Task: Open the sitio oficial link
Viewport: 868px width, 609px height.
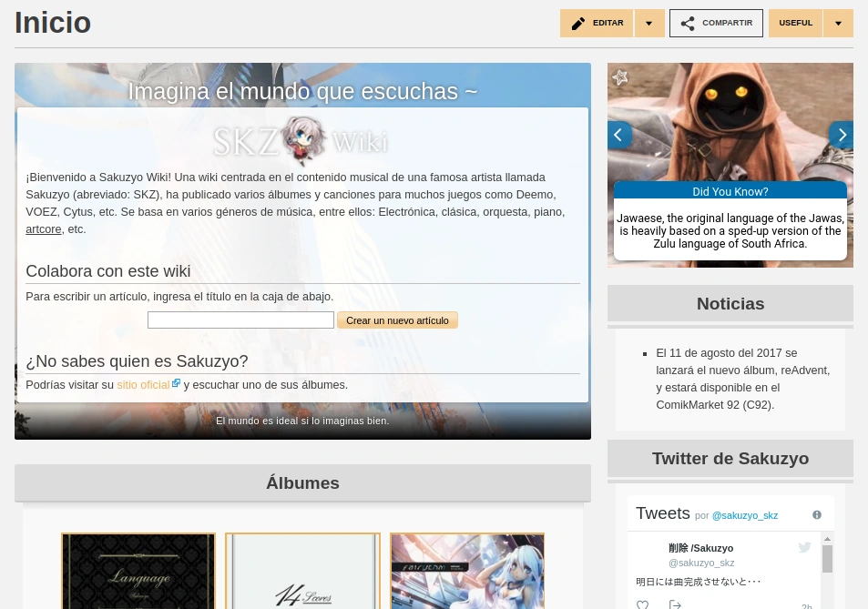Action: pyautogui.click(x=143, y=384)
